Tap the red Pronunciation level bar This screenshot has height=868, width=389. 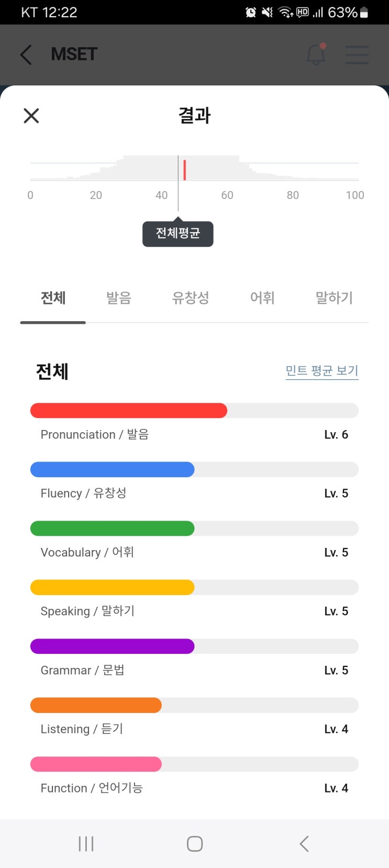129,411
